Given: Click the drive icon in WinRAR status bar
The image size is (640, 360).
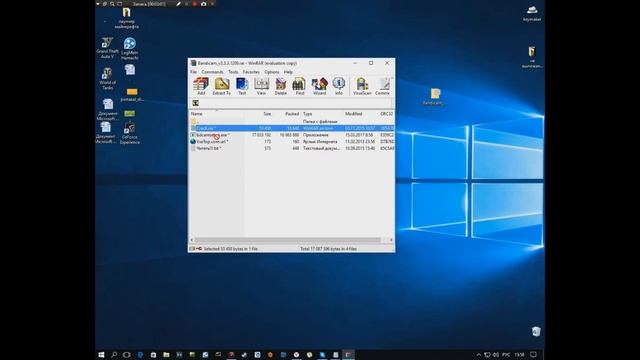Looking at the screenshot, I should [x=192, y=249].
